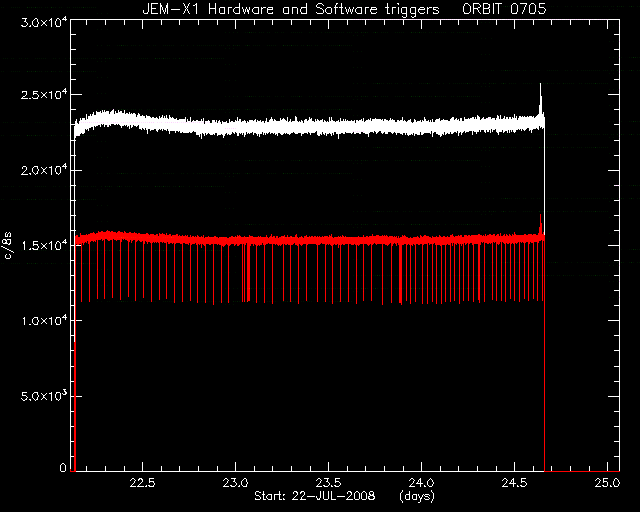Click the white spike near day 24.6
The width and height of the screenshot is (640, 512).
541,100
